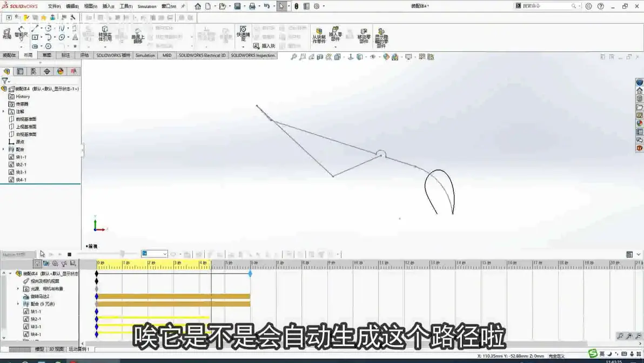This screenshot has height=363, width=644.
Task: Switch to the MBD ribbon tab
Action: coord(167,55)
